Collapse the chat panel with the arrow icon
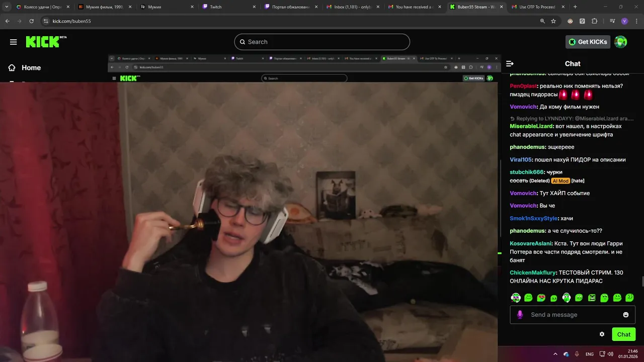This screenshot has width=644, height=362. [x=510, y=64]
